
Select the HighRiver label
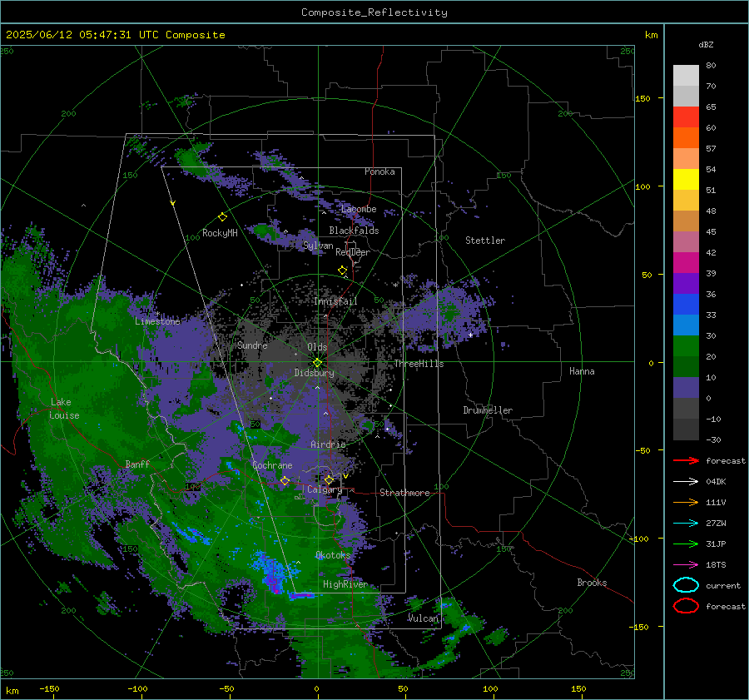(345, 584)
